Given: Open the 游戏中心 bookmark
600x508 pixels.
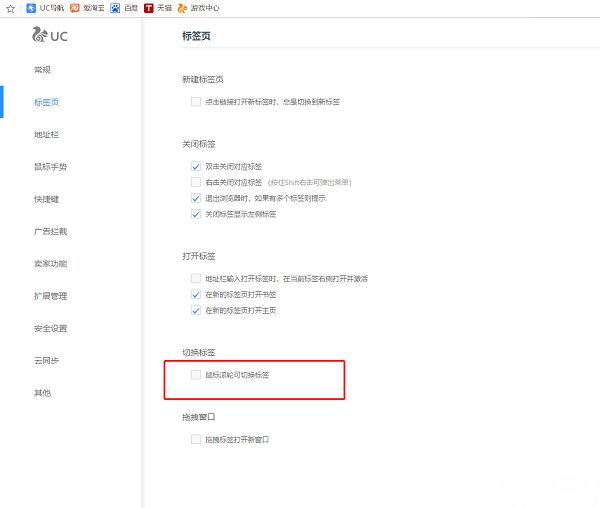Looking at the screenshot, I should pos(199,8).
